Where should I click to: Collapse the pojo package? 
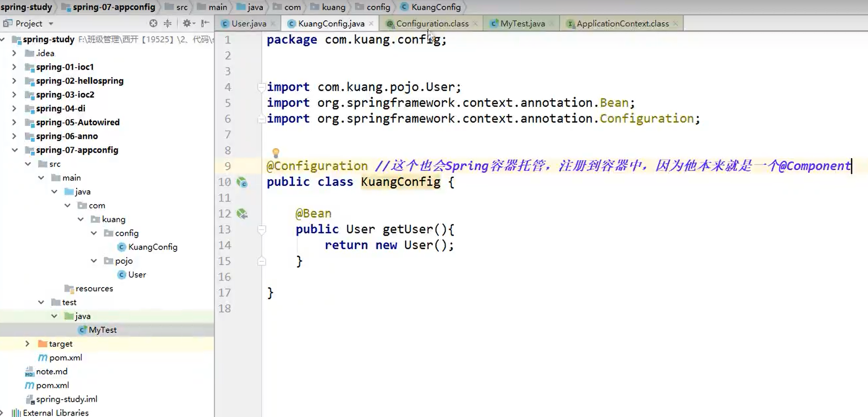click(x=94, y=260)
